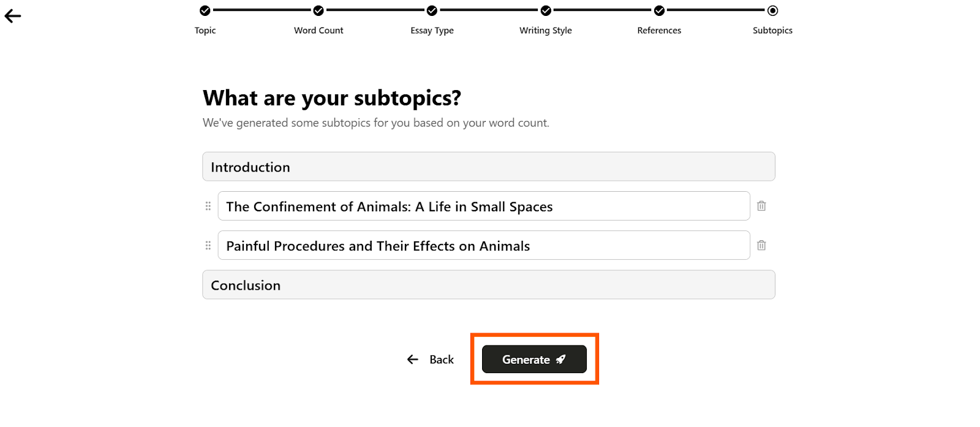Delete the Confinement of Animals subtopic
Image resolution: width=980 pixels, height=427 pixels.
coord(761,206)
